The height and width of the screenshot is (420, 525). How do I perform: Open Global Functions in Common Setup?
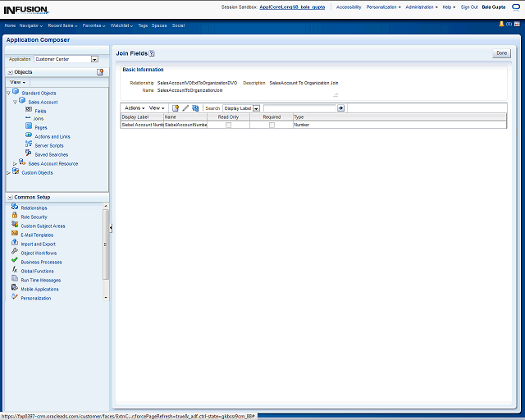click(37, 271)
